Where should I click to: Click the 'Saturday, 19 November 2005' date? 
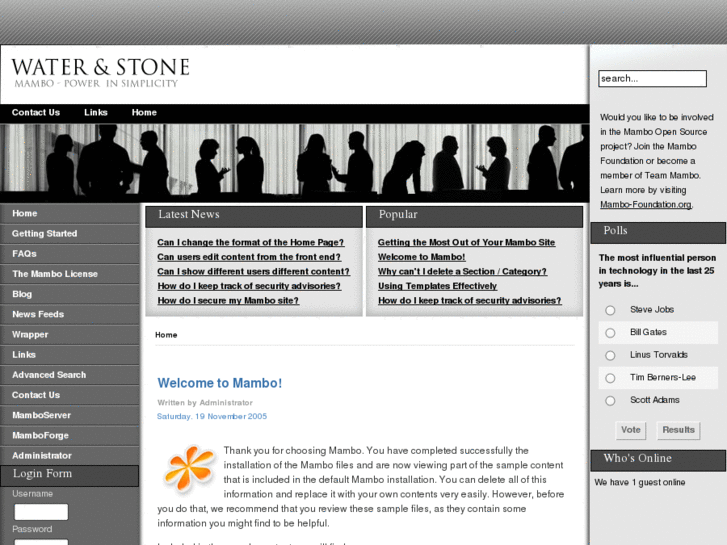pyautogui.click(x=212, y=417)
